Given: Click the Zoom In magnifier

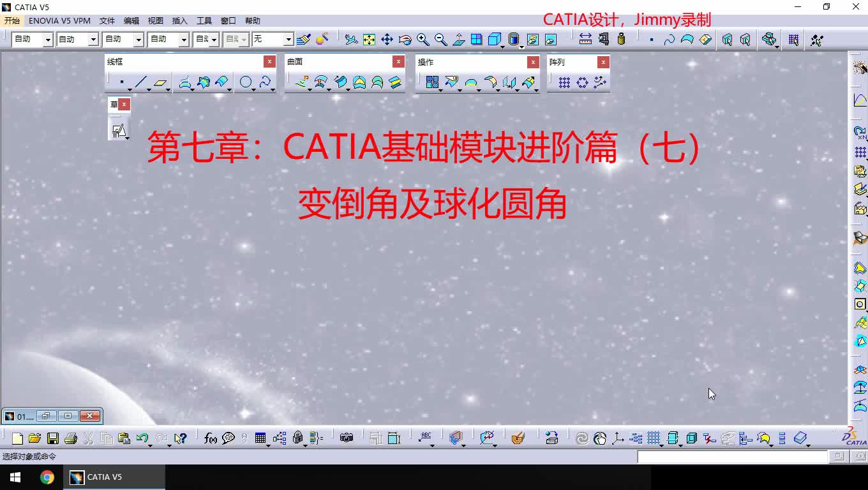Looking at the screenshot, I should point(423,40).
